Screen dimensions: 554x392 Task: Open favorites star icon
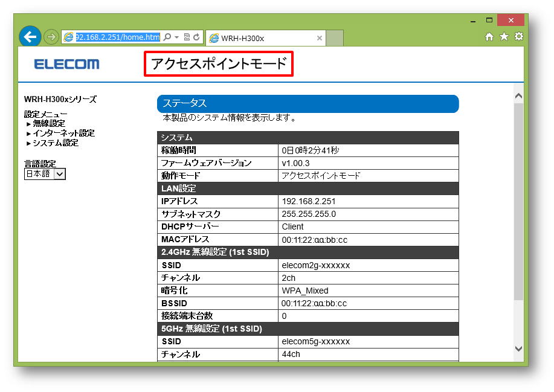coord(504,36)
